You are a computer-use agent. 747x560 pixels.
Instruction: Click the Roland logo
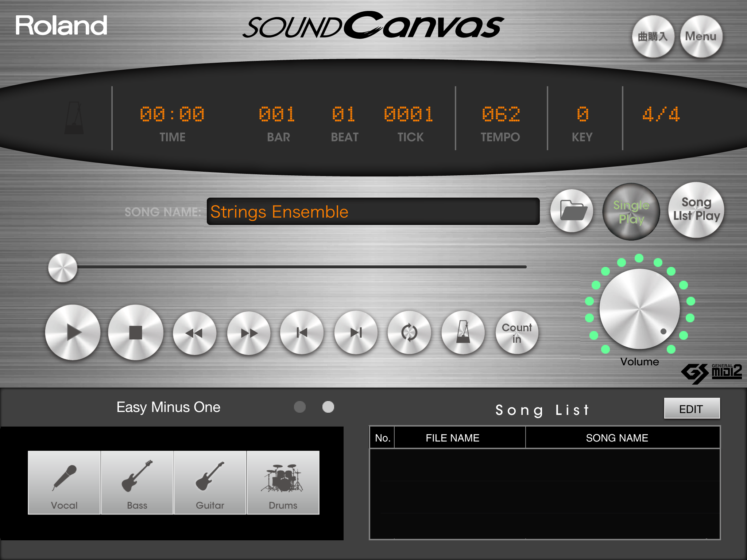[x=61, y=26]
